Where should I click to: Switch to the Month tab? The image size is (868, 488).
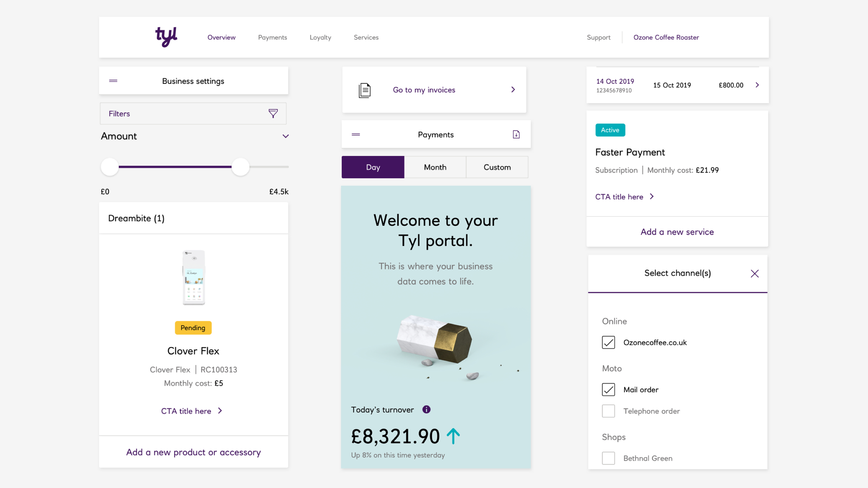435,167
